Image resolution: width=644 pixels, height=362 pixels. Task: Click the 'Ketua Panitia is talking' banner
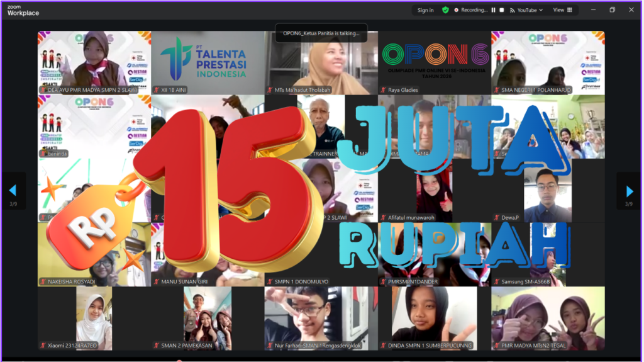pos(320,33)
